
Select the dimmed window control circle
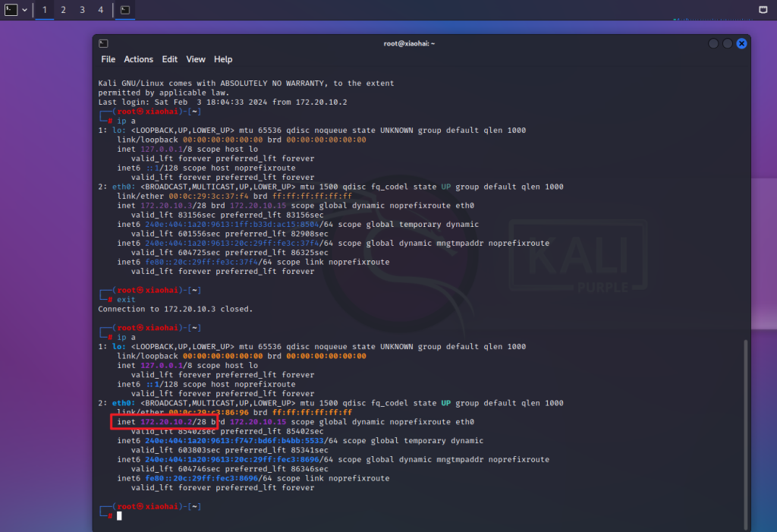click(x=713, y=43)
